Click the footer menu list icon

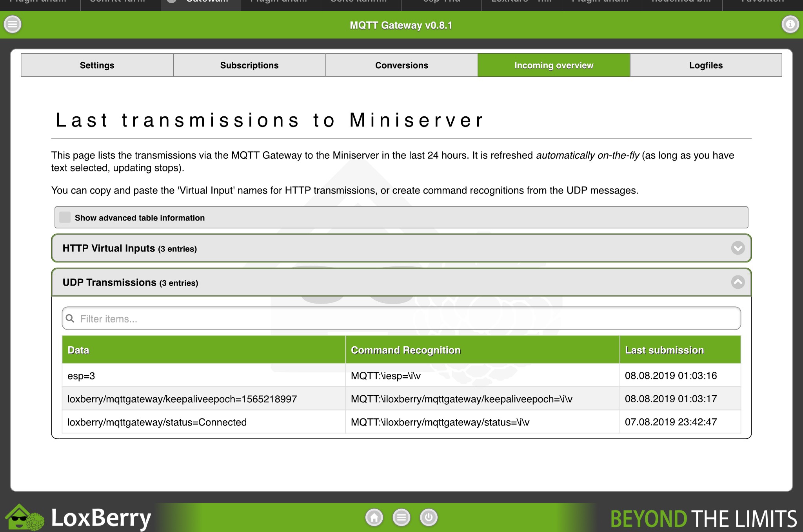click(401, 518)
